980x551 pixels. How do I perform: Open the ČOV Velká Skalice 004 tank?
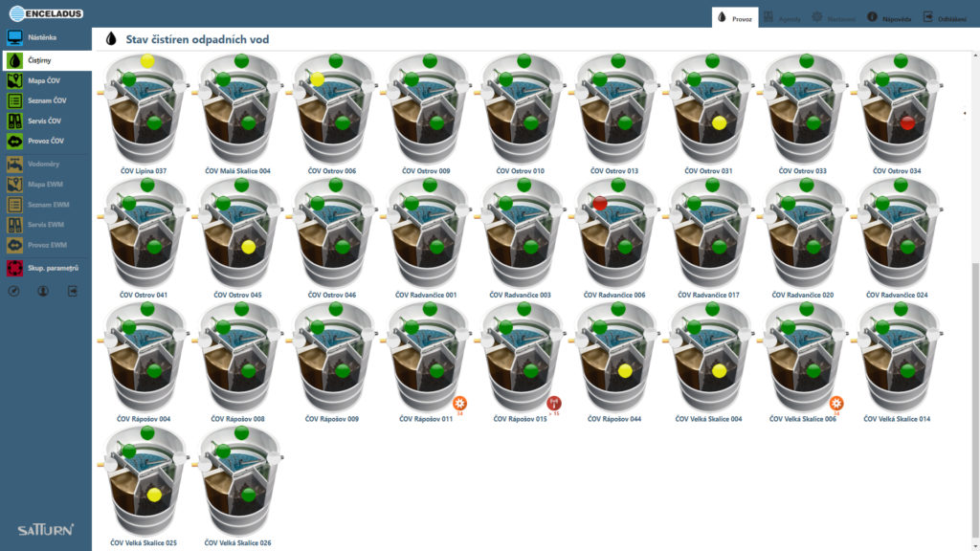click(709, 358)
